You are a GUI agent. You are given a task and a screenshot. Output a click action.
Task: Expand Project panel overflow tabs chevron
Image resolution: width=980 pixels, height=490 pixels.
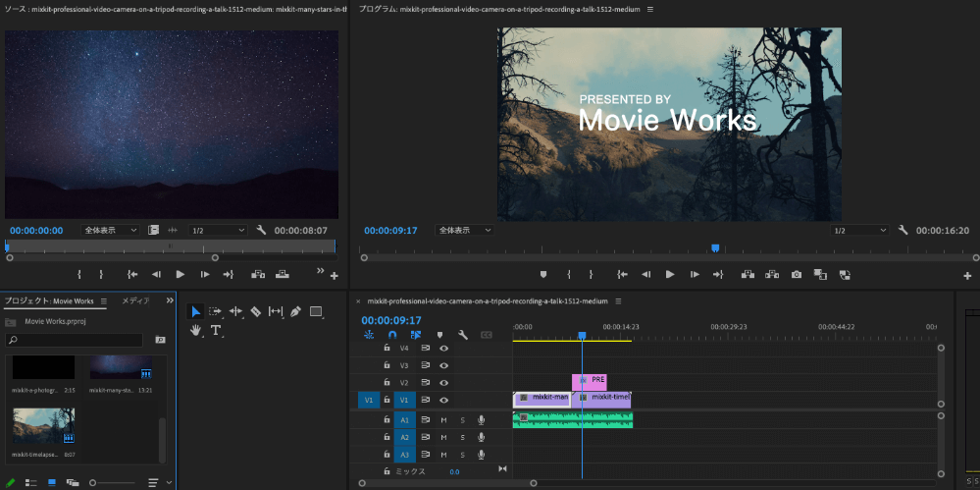point(170,301)
